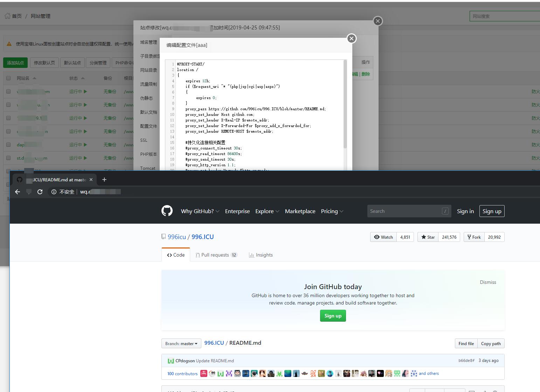Click the green 添加站点 button
540x392 pixels.
coord(15,63)
